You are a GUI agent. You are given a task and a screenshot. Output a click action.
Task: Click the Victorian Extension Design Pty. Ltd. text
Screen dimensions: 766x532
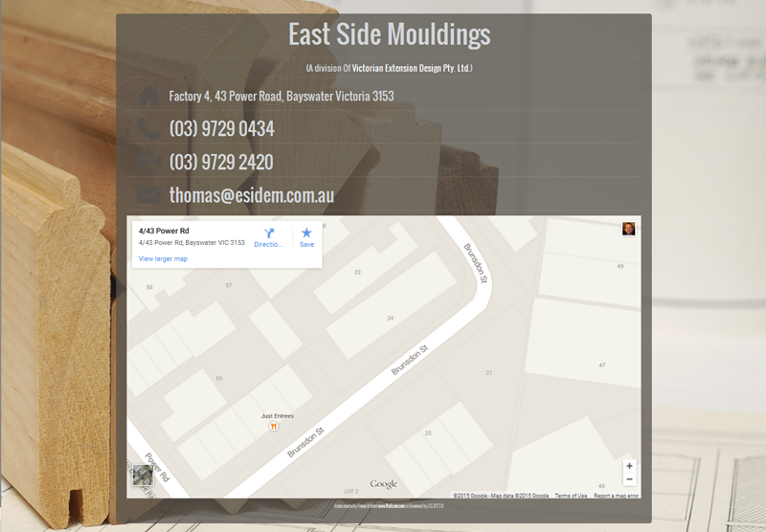(x=411, y=68)
